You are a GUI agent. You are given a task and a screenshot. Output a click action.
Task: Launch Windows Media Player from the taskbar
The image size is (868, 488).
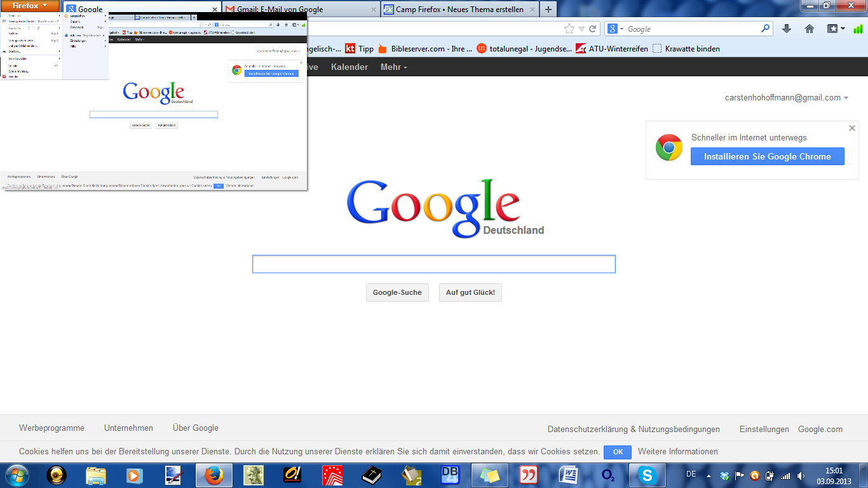pyautogui.click(x=134, y=475)
